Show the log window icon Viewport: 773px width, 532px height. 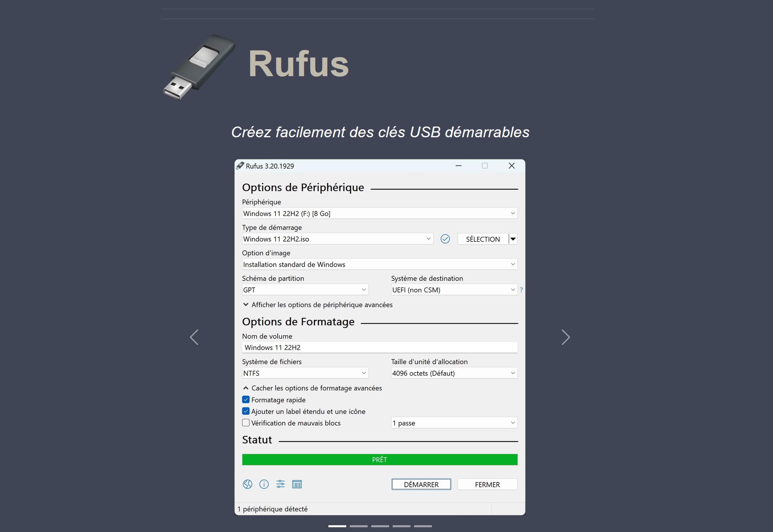click(x=297, y=484)
